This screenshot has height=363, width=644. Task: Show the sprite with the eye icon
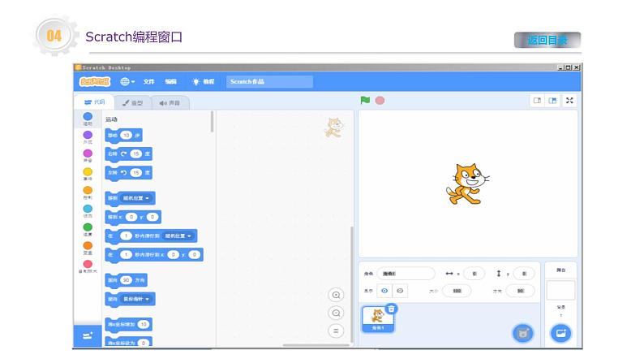click(x=385, y=290)
